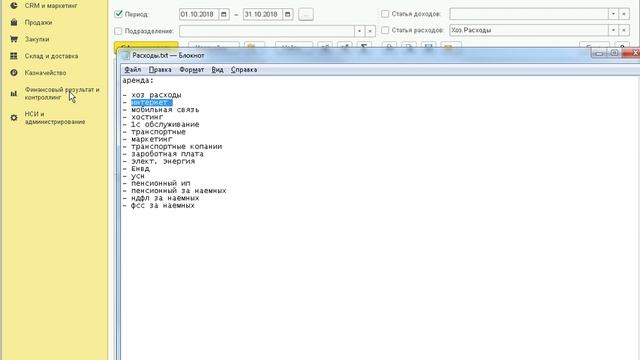This screenshot has height=360, width=640.
Task: Click the Notepad document icon in the title bar
Action: click(x=126, y=56)
